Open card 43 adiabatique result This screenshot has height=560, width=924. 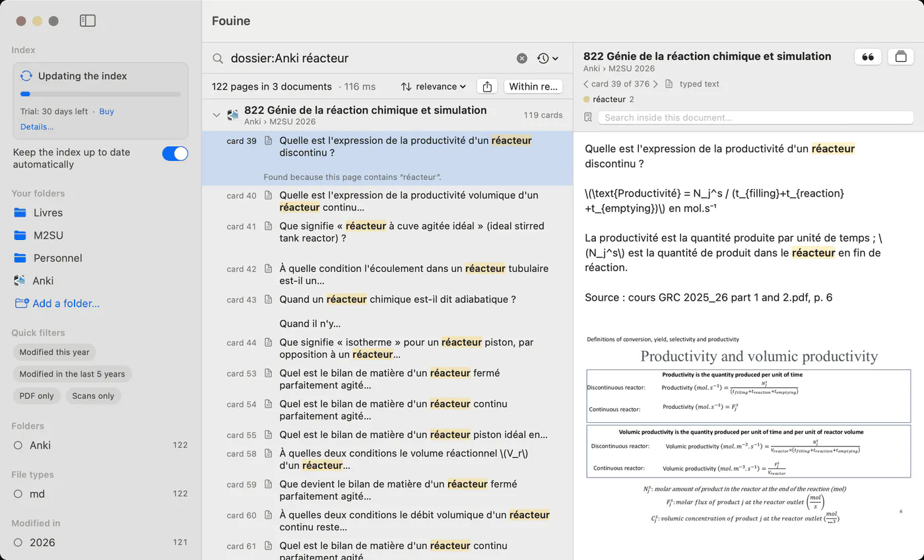pyautogui.click(x=387, y=311)
